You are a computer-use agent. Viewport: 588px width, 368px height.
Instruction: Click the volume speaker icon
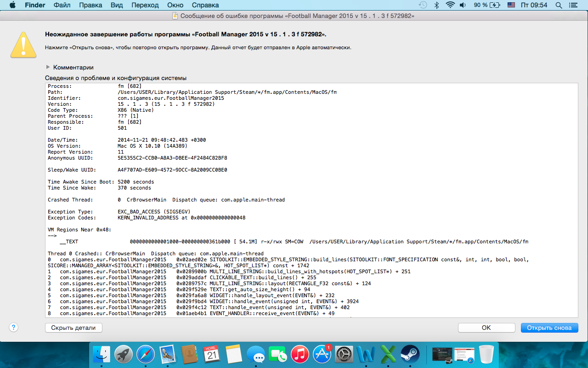(x=463, y=5)
